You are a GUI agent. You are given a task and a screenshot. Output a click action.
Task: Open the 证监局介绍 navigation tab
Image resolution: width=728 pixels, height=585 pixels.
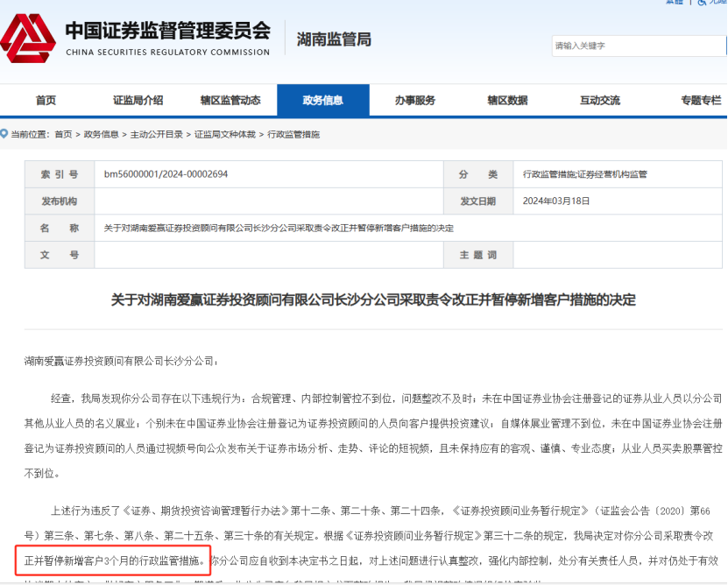point(138,101)
